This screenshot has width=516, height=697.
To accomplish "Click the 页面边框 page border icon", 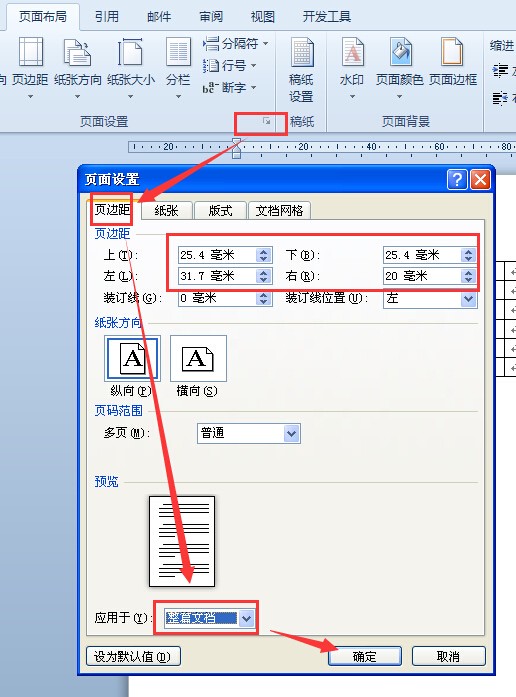I will coord(452,62).
